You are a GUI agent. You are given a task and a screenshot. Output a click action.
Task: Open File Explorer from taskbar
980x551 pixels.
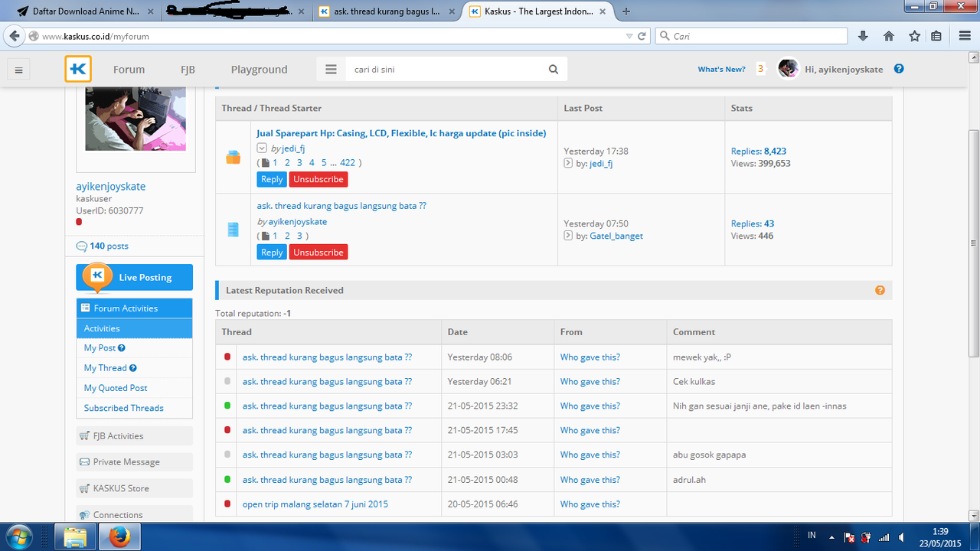click(74, 537)
